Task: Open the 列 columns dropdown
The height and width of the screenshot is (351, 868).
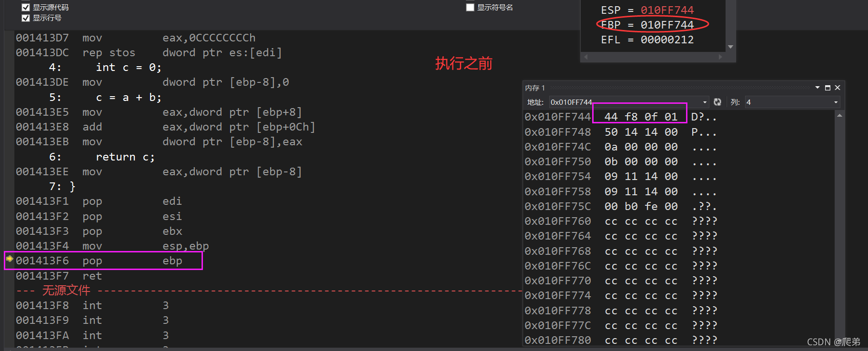Action: [x=836, y=102]
